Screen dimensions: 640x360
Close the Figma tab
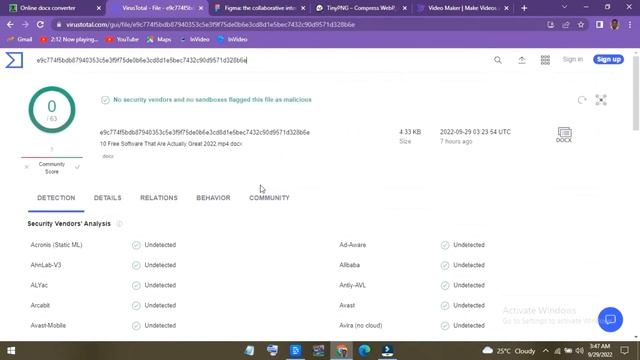(x=303, y=8)
